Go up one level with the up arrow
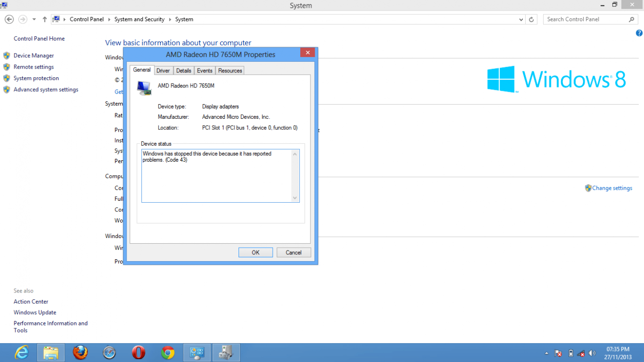The image size is (644, 362). tap(45, 19)
